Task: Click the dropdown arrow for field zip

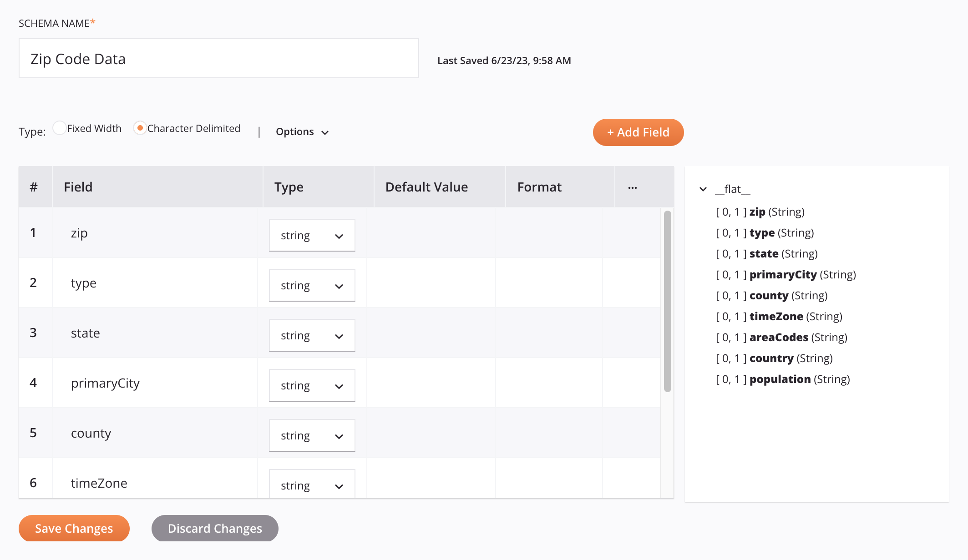Action: pos(339,235)
